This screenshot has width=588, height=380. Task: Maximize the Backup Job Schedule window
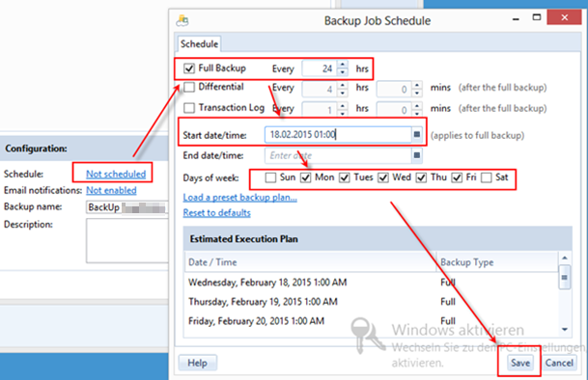[x=537, y=17]
